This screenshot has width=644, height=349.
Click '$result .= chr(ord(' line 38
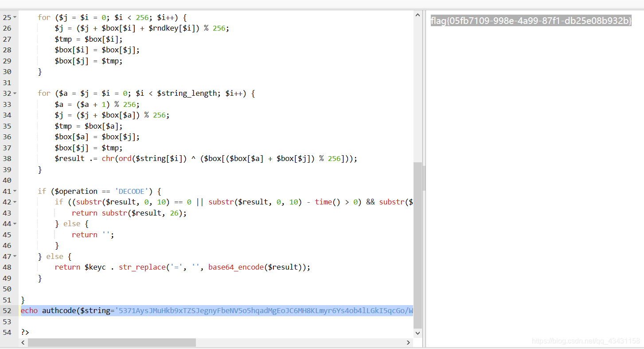206,158
